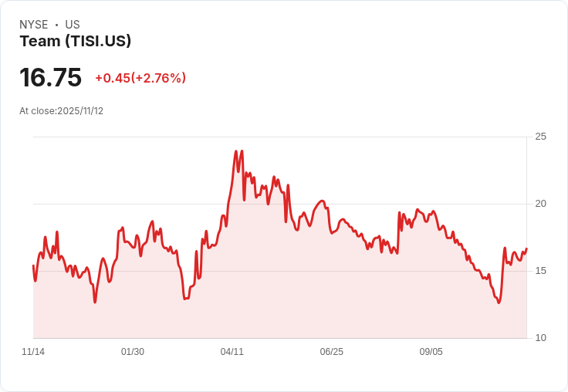The height and width of the screenshot is (392, 568).
Task: Click the 25 value on price axis
Action: point(540,137)
